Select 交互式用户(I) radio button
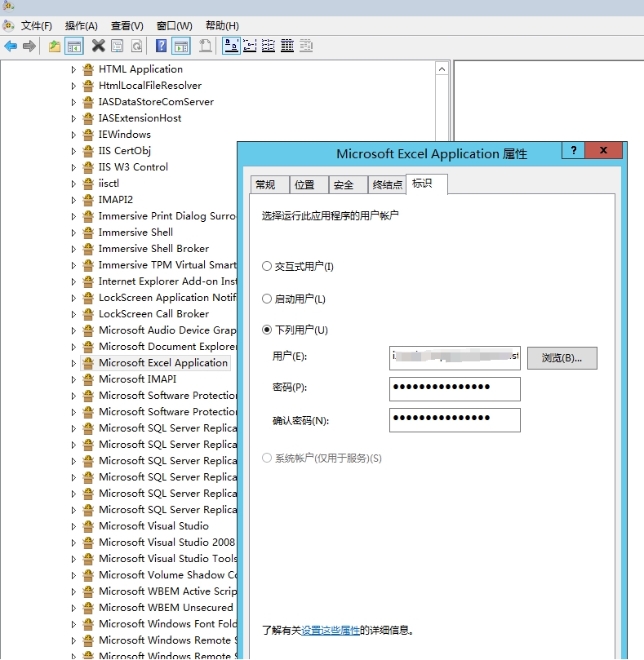The image size is (644, 660). 267,266
